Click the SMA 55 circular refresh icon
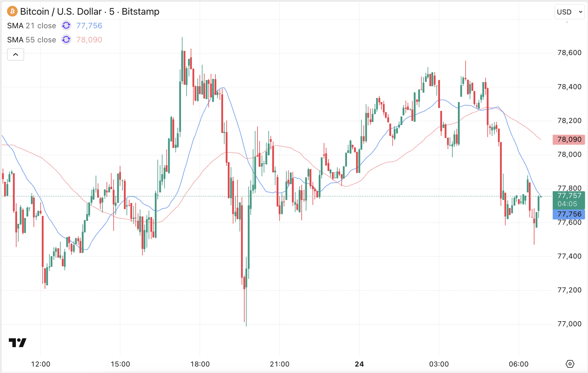Screen dimensions: 588x373 66,40
